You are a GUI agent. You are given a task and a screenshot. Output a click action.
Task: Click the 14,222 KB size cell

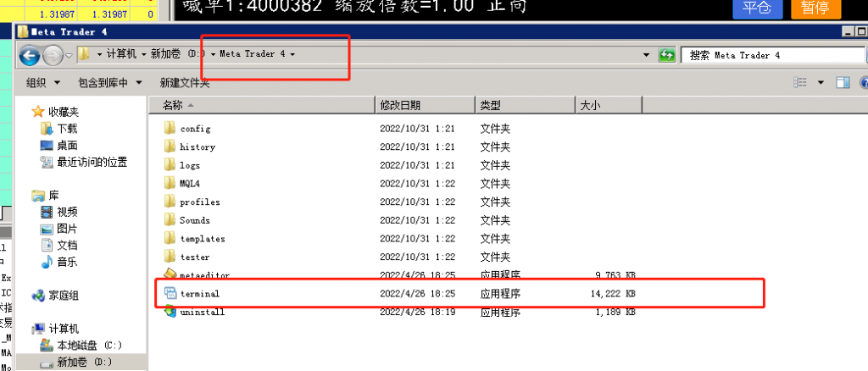(613, 294)
